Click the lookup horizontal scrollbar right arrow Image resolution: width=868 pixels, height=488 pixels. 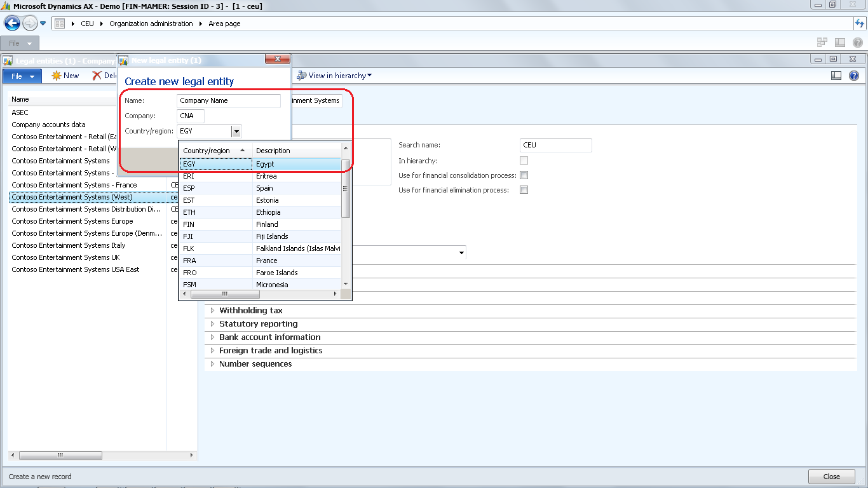pyautogui.click(x=336, y=294)
